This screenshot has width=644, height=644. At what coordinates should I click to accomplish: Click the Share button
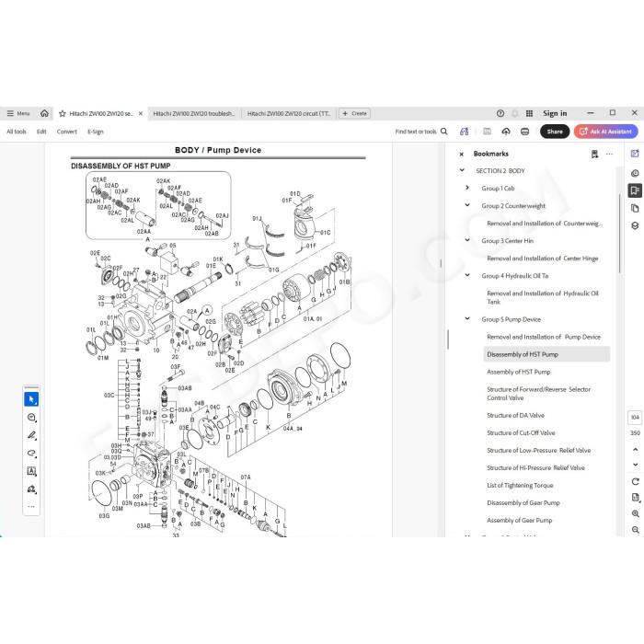pyautogui.click(x=555, y=132)
